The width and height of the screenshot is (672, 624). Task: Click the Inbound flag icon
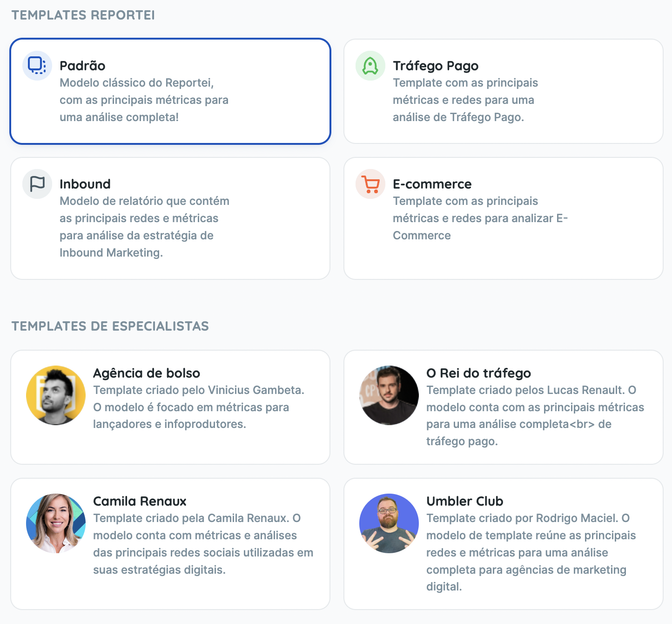[37, 184]
